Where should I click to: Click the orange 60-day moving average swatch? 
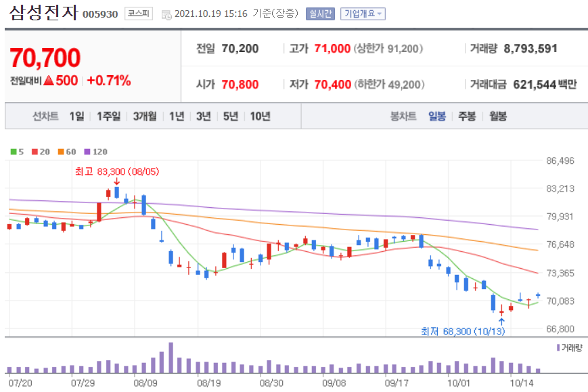(x=61, y=152)
